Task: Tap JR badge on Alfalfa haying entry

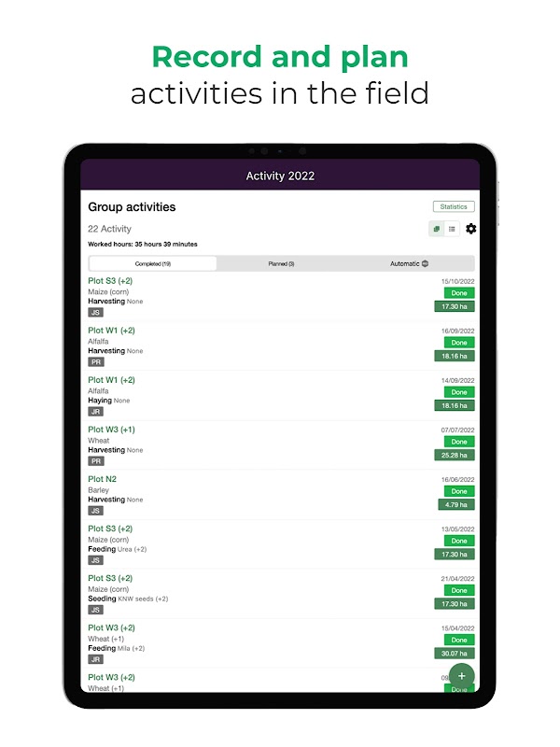Action: (96, 411)
